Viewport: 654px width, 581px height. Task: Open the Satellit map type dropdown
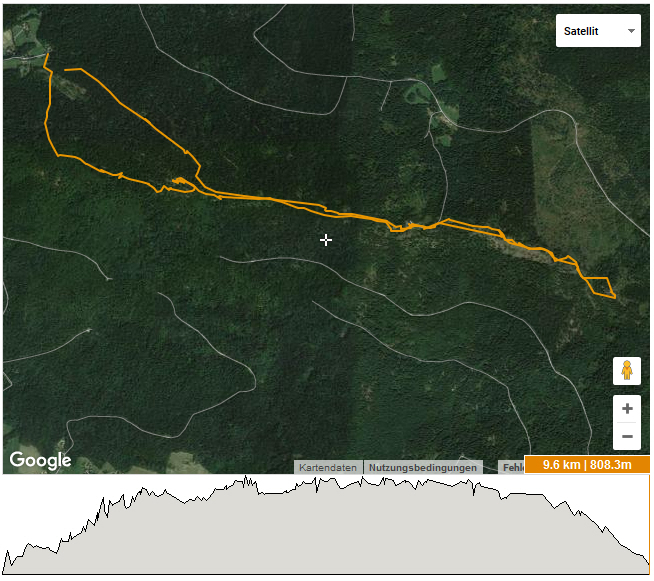coord(598,30)
